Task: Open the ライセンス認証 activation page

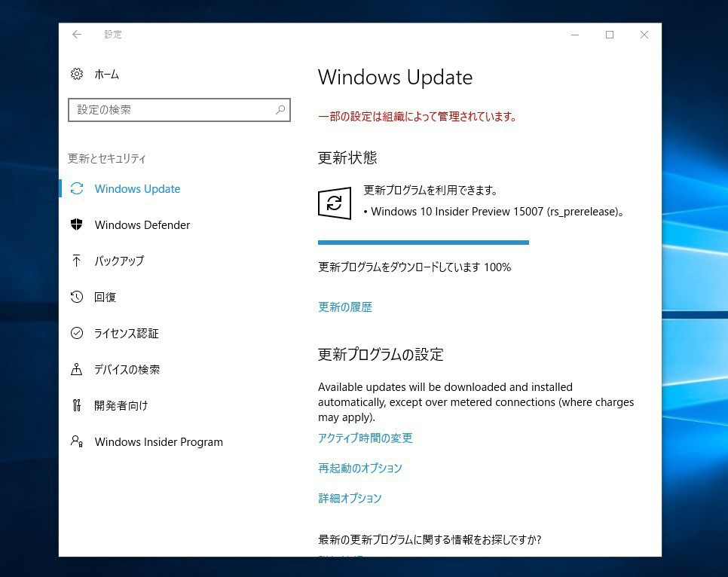Action: (x=127, y=333)
